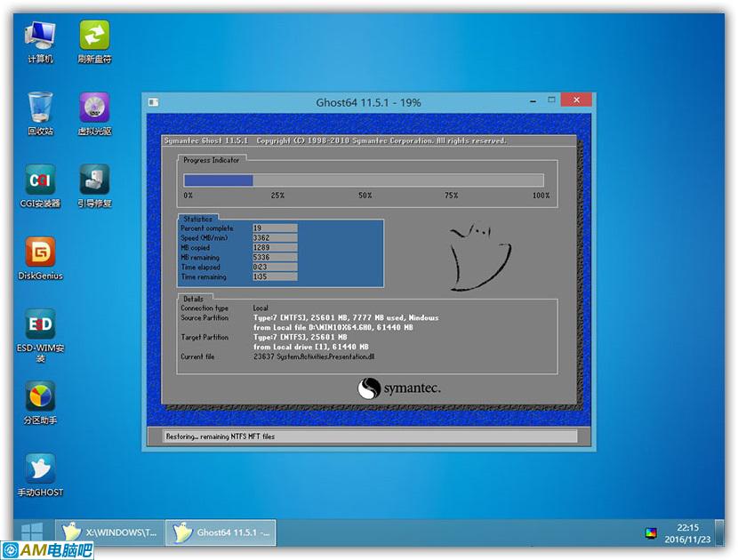738x560 pixels.
Task: Select the 回收站 recycle bin icon
Action: click(x=40, y=114)
